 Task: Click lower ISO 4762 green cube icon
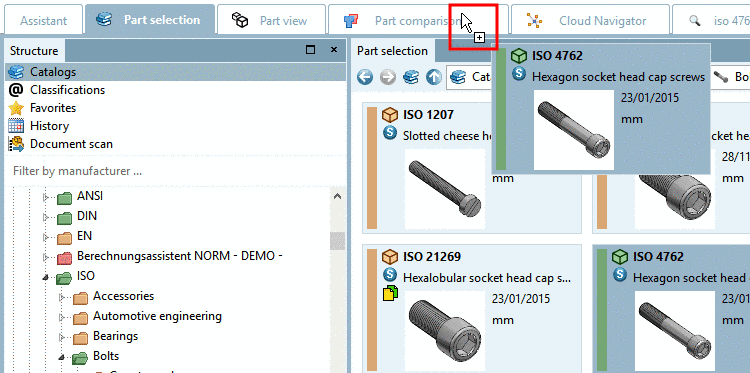click(x=620, y=257)
